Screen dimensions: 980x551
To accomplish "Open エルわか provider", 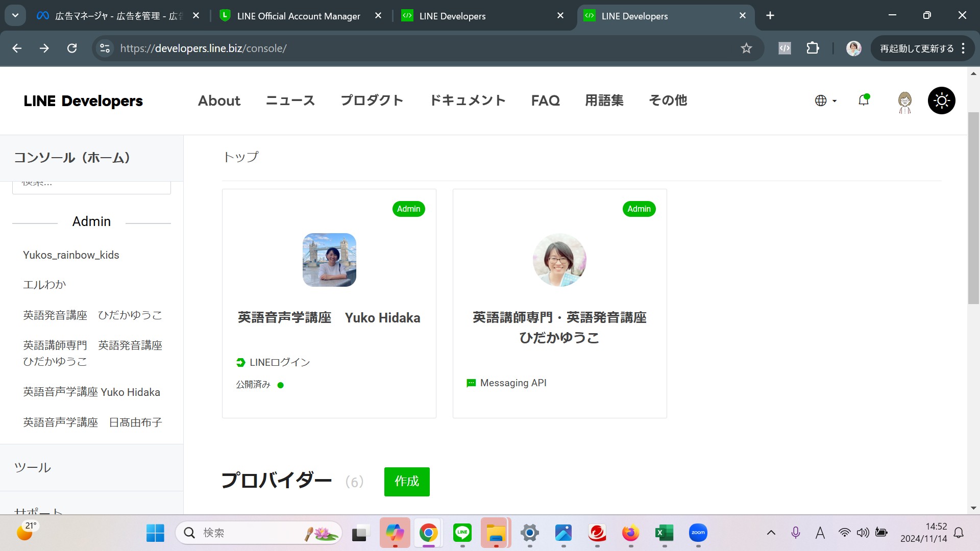I will pos(44,285).
